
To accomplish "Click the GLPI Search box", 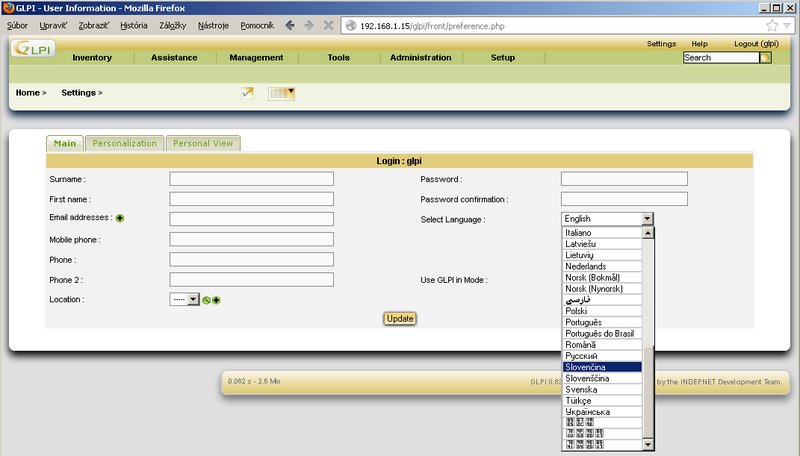I will [x=721, y=58].
